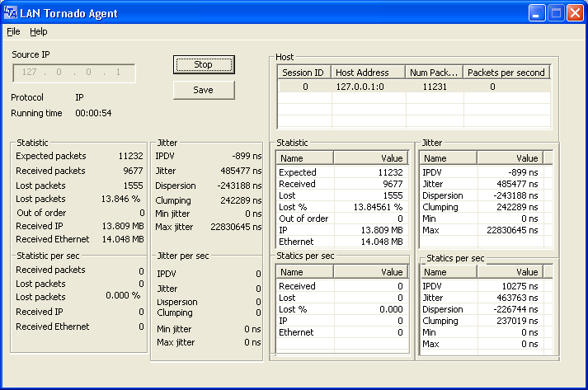
Task: Click the Session ID column header
Action: [303, 73]
